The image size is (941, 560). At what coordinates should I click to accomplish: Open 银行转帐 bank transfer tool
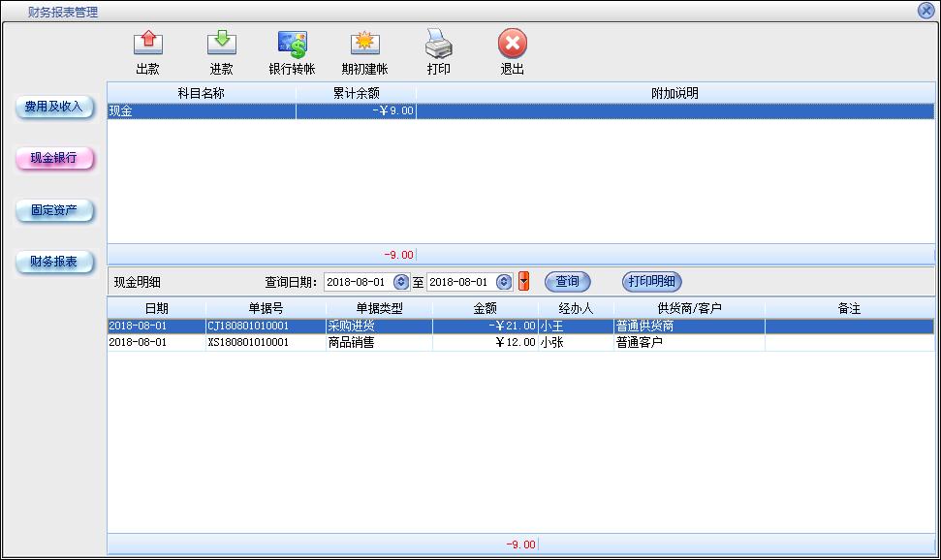(x=292, y=45)
